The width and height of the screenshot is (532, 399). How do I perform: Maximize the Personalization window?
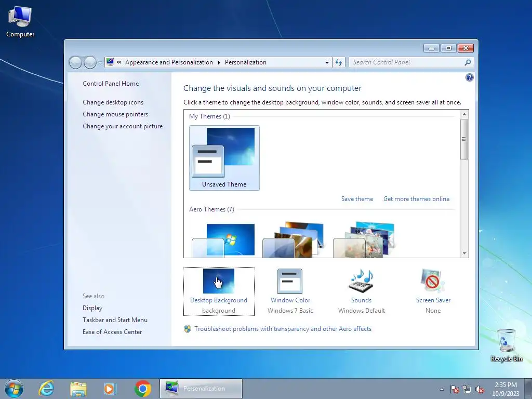pyautogui.click(x=448, y=48)
